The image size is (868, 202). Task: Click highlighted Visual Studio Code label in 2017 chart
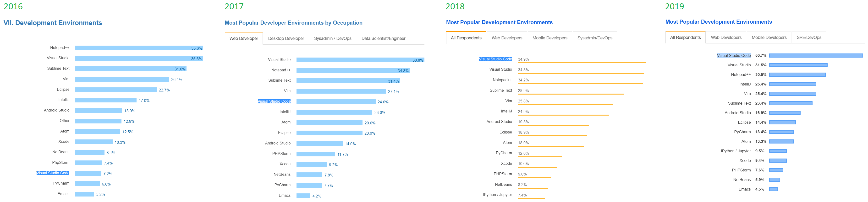click(x=274, y=101)
